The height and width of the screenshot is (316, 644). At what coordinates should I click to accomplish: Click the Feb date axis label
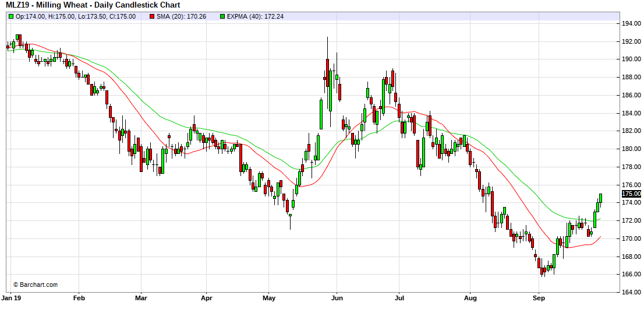click(78, 298)
